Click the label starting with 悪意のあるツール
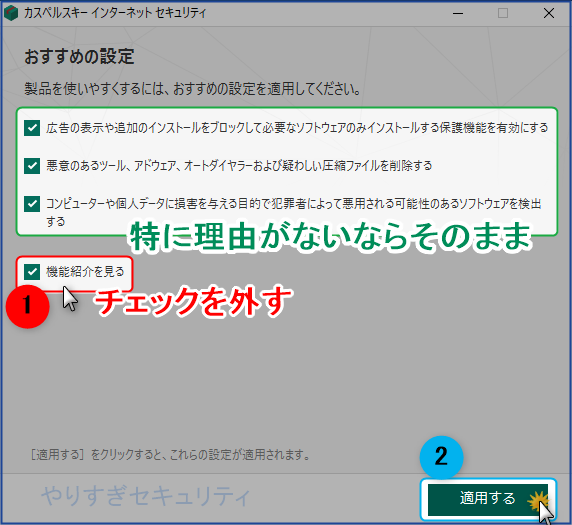 (x=239, y=166)
